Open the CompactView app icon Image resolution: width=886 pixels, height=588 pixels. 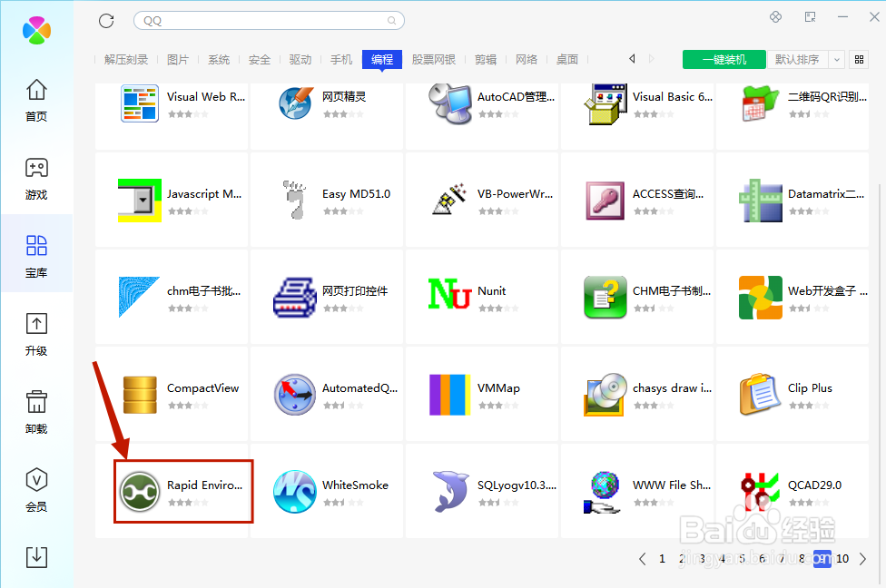click(140, 395)
